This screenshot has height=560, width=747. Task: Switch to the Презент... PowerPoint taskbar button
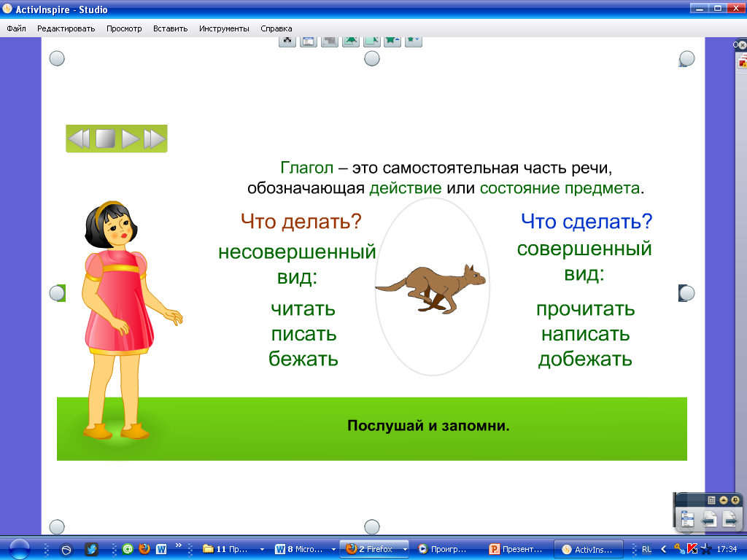pyautogui.click(x=517, y=549)
